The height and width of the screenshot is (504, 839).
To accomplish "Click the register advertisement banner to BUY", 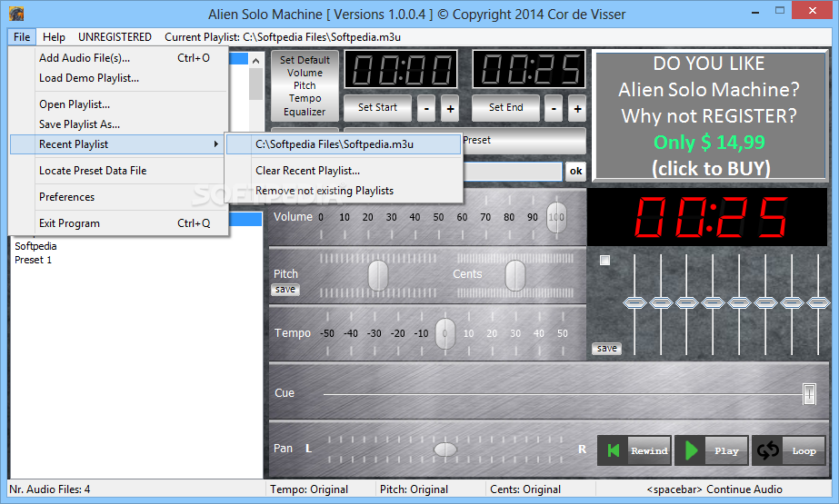I will tap(710, 115).
